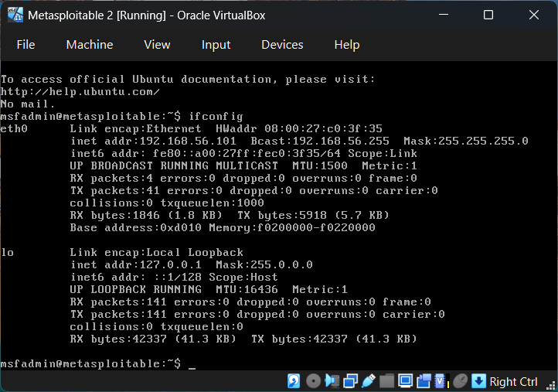Image resolution: width=558 pixels, height=392 pixels.
Task: Click the terminal prompt cursor on the last line
Action: tap(192, 367)
